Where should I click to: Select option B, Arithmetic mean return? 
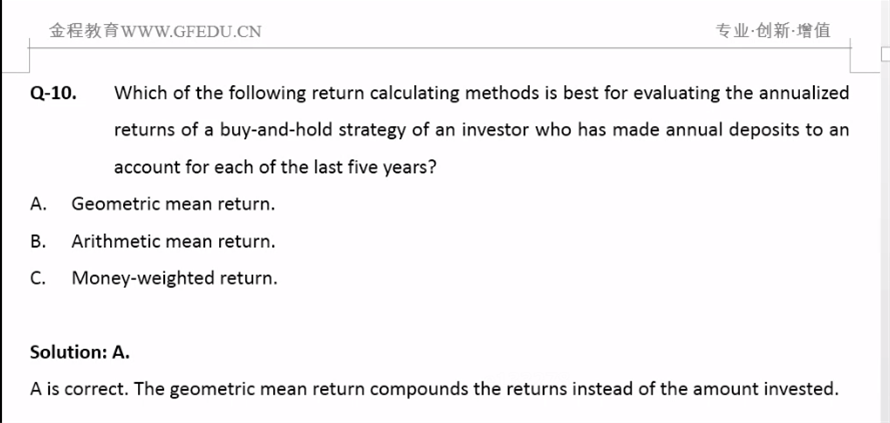click(172, 241)
